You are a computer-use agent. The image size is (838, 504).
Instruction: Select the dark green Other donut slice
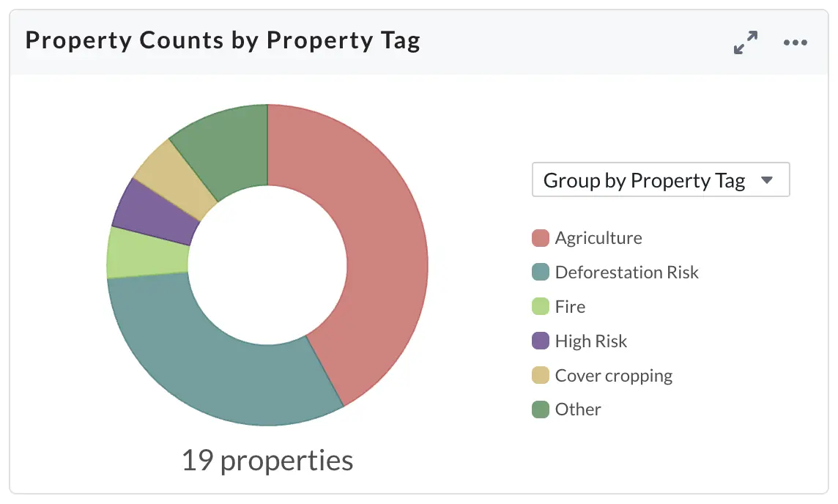point(230,149)
